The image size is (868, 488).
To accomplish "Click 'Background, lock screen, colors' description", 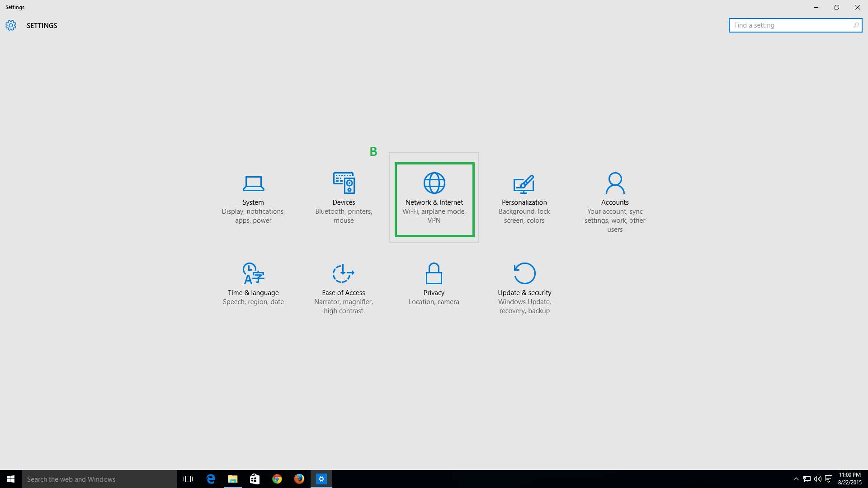I will (524, 216).
